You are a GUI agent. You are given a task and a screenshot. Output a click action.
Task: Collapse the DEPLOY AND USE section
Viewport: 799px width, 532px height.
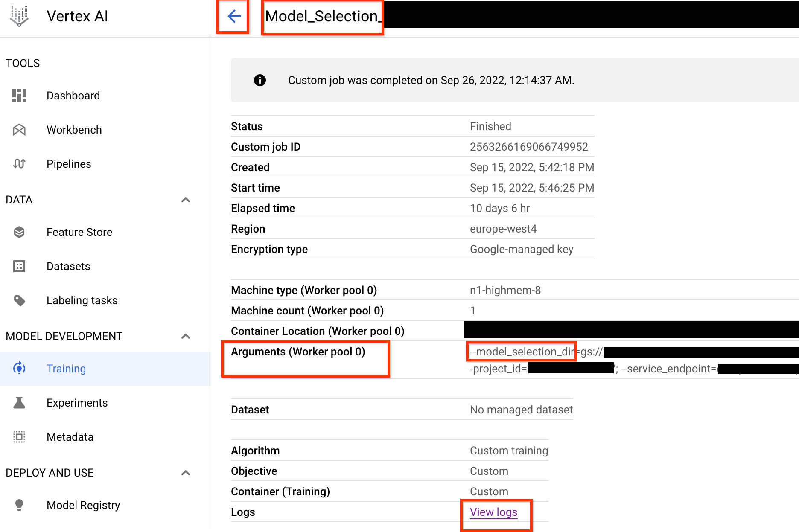coord(186,473)
